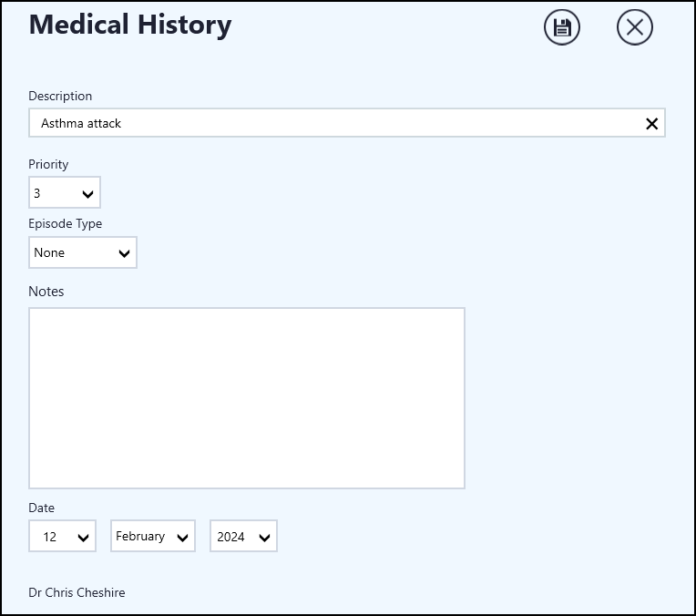The image size is (696, 616).
Task: Click the Episode Type label
Action: [65, 223]
